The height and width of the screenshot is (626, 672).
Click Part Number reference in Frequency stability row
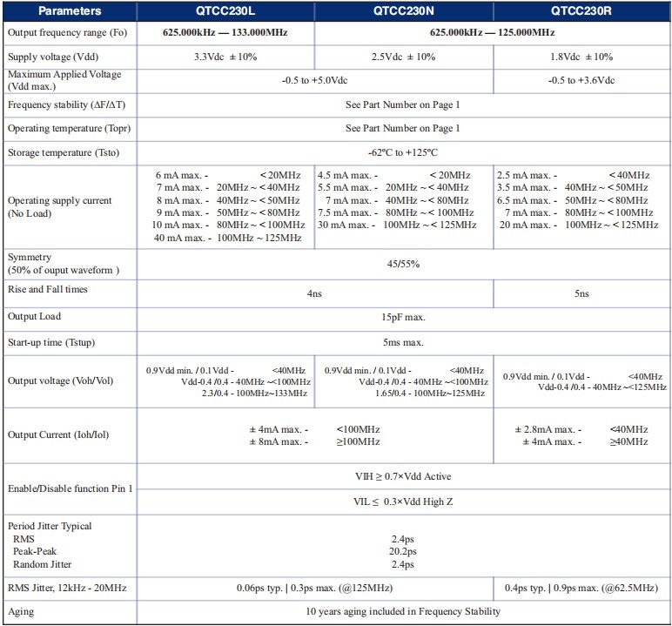pos(402,104)
